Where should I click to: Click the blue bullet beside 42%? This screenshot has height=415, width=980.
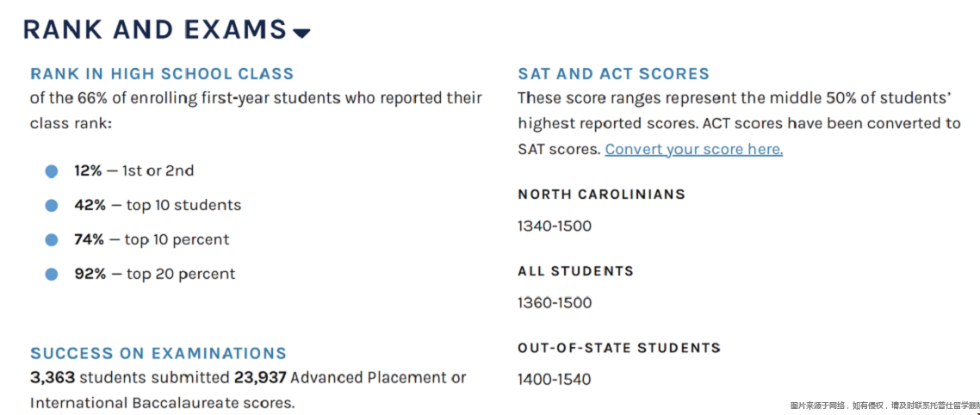coord(52,206)
